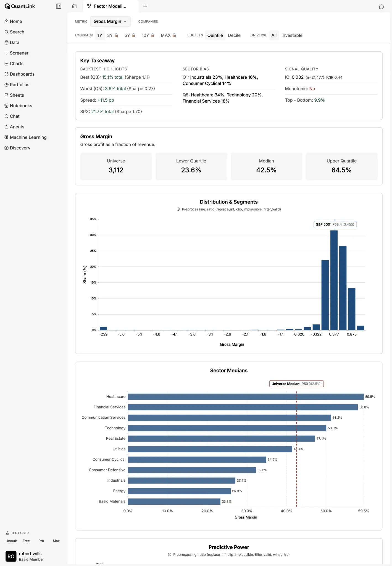Click the Energy sector median bar
This screenshot has width=392, height=566.
click(x=179, y=491)
